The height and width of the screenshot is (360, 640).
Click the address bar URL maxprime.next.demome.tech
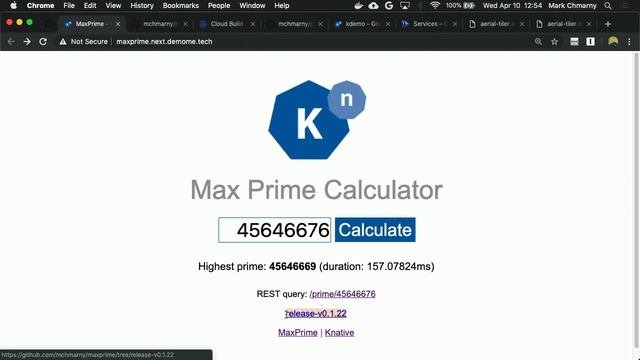[164, 42]
